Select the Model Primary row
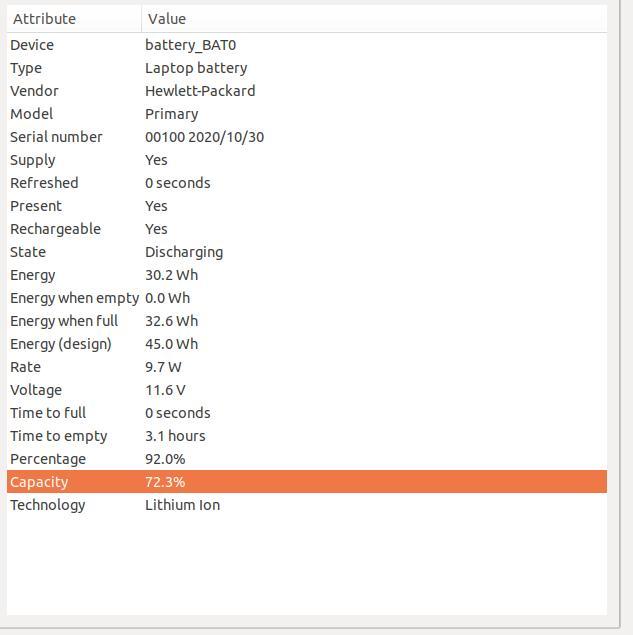The width and height of the screenshot is (633, 635). tap(307, 114)
